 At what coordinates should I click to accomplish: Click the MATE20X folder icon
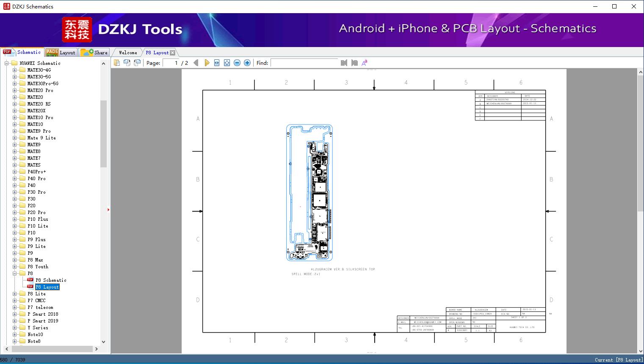[x=22, y=111]
